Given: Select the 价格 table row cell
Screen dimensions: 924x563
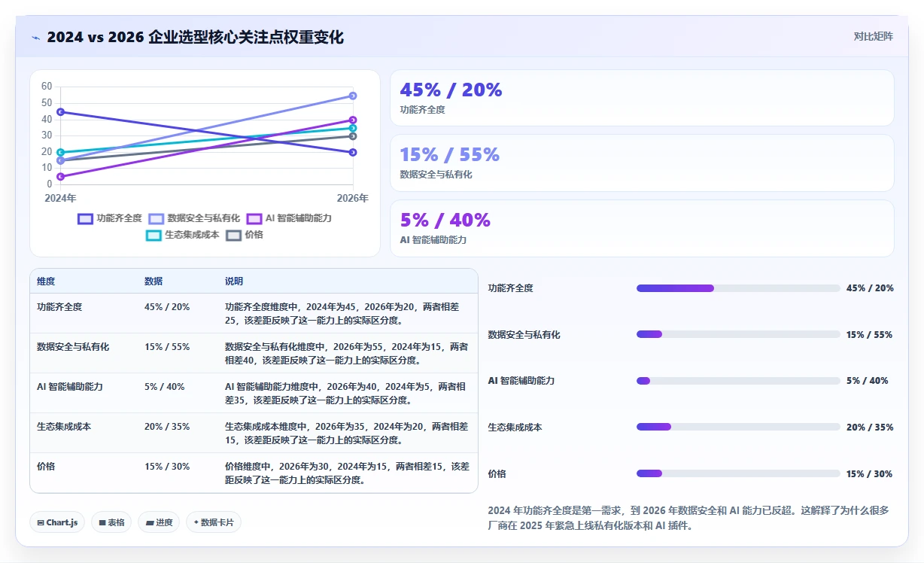Looking at the screenshot, I should [x=46, y=467].
